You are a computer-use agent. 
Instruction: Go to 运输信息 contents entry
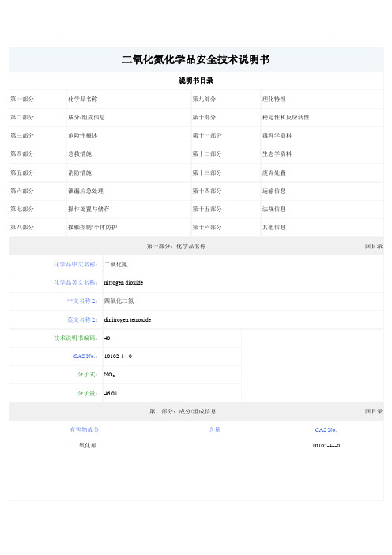click(273, 191)
